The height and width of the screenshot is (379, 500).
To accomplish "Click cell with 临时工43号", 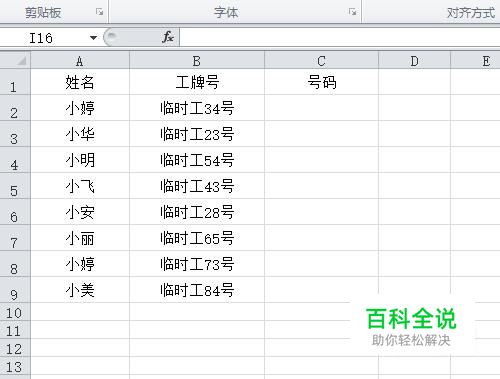I will pyautogui.click(x=197, y=186).
